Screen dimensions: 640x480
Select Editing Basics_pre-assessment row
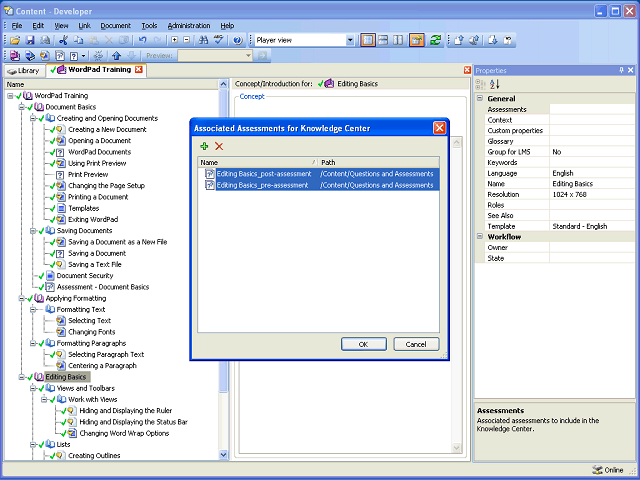(x=318, y=185)
